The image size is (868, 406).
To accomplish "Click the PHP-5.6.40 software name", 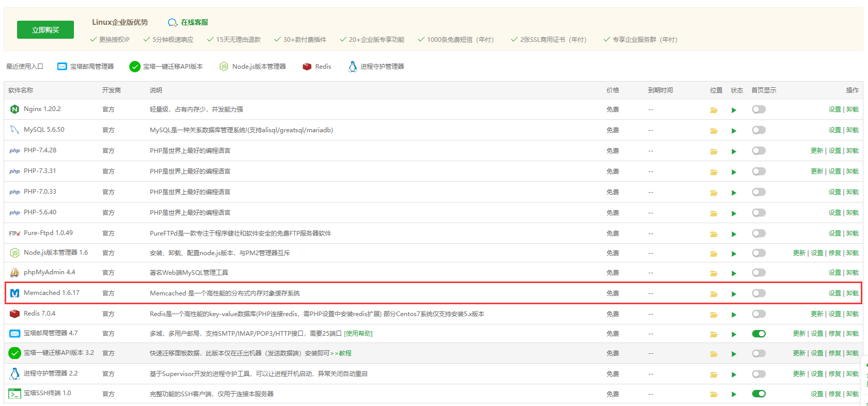I will pyautogui.click(x=40, y=212).
